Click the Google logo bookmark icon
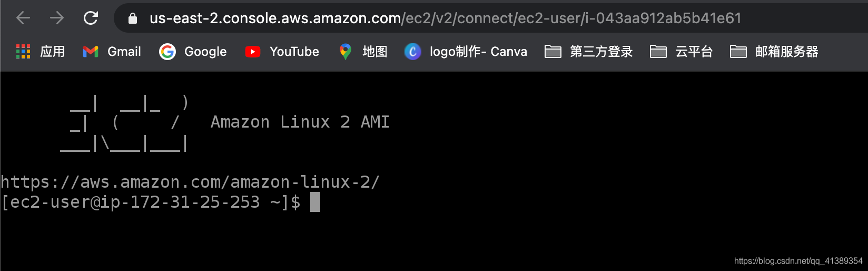The image size is (868, 271). point(167,51)
